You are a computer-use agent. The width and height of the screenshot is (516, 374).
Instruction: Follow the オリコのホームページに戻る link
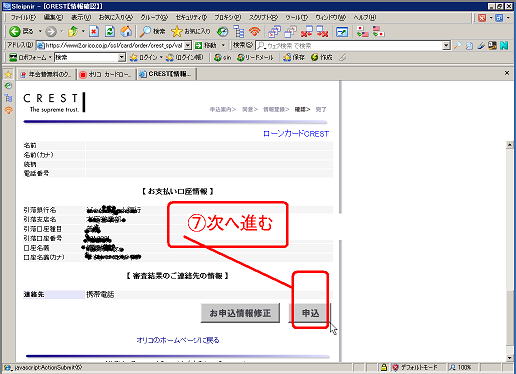pos(178,340)
